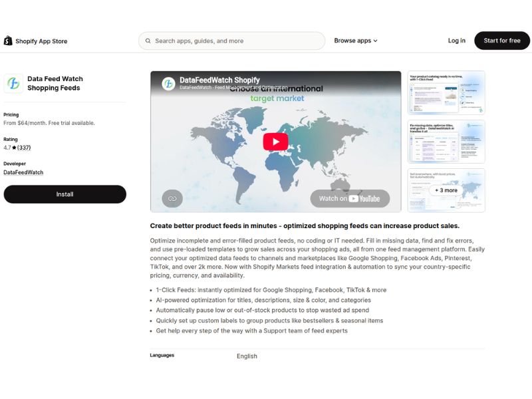Click the Start for free button
Image resolution: width=532 pixels, height=399 pixels.
click(x=502, y=41)
